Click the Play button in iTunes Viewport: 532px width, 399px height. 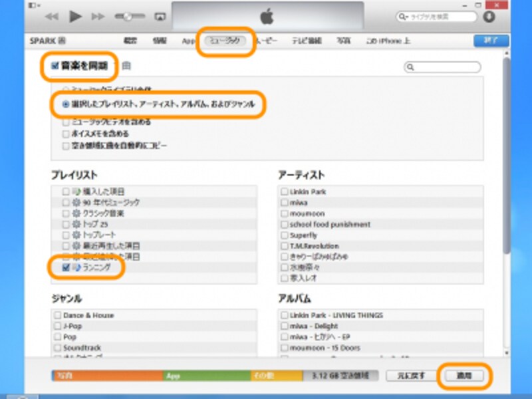(x=75, y=16)
